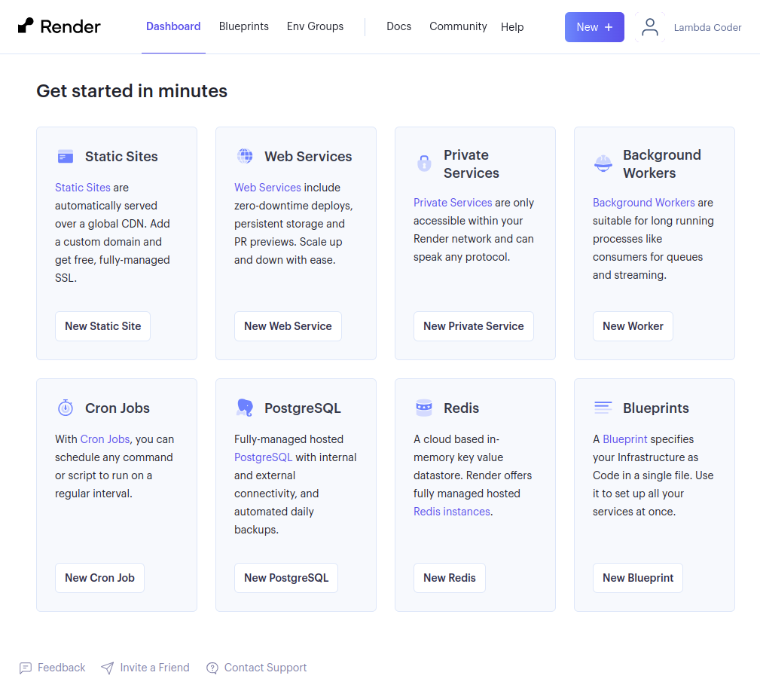The width and height of the screenshot is (760, 700).
Task: Click the New PostgreSQL button
Action: (x=286, y=578)
